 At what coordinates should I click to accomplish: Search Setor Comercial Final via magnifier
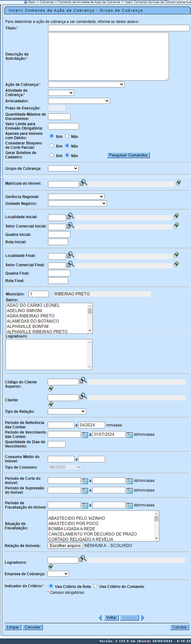coord(70,264)
